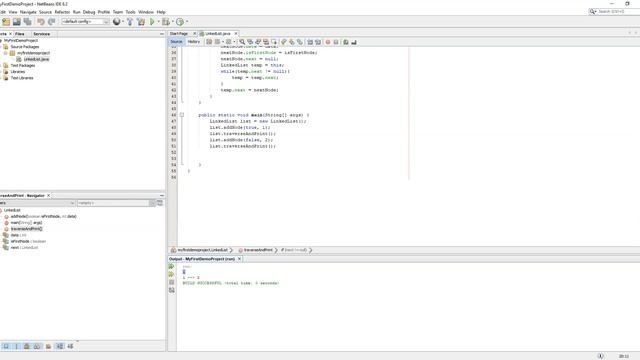Click the Comment icon in editor toolbar
This screenshot has height=360, width=640.
tap(346, 42)
